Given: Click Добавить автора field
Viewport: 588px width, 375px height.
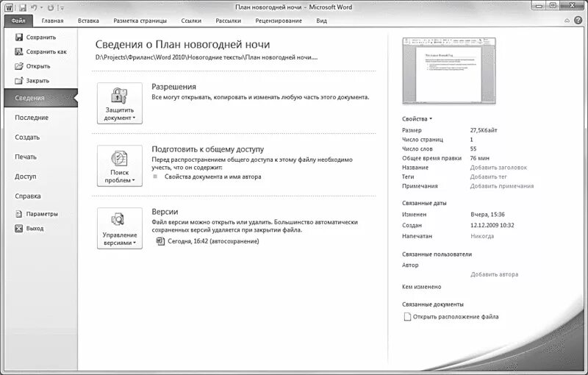Looking at the screenshot, I should tap(494, 274).
